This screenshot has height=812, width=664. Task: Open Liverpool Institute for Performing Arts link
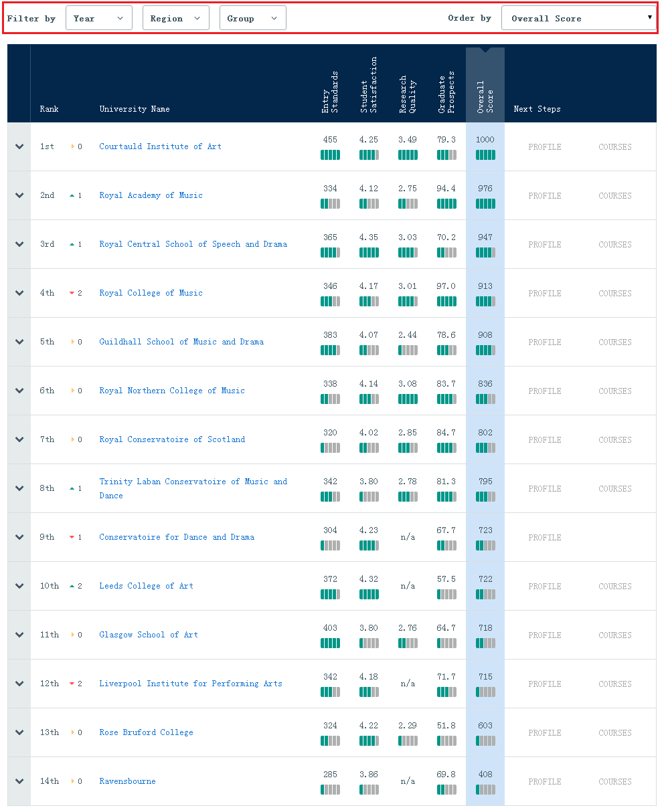tap(191, 684)
